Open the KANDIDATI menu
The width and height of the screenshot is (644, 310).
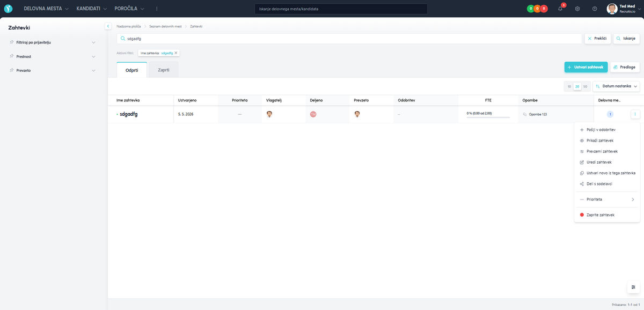92,9
